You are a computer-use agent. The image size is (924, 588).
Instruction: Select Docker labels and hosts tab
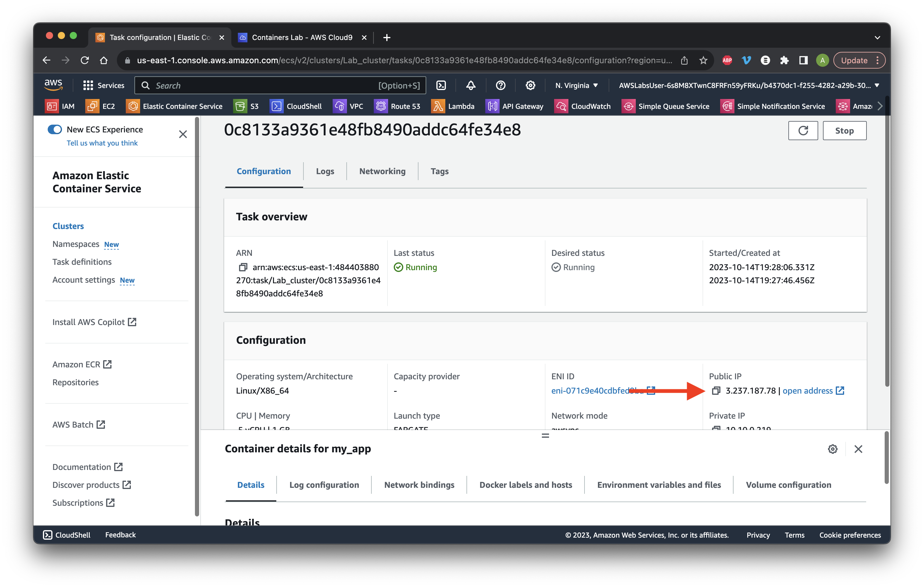pos(525,485)
